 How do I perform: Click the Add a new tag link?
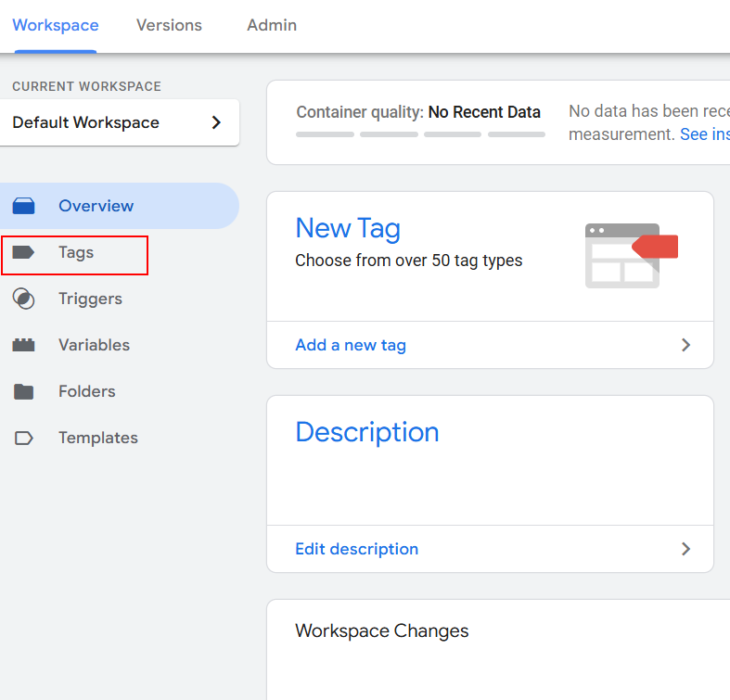(351, 345)
